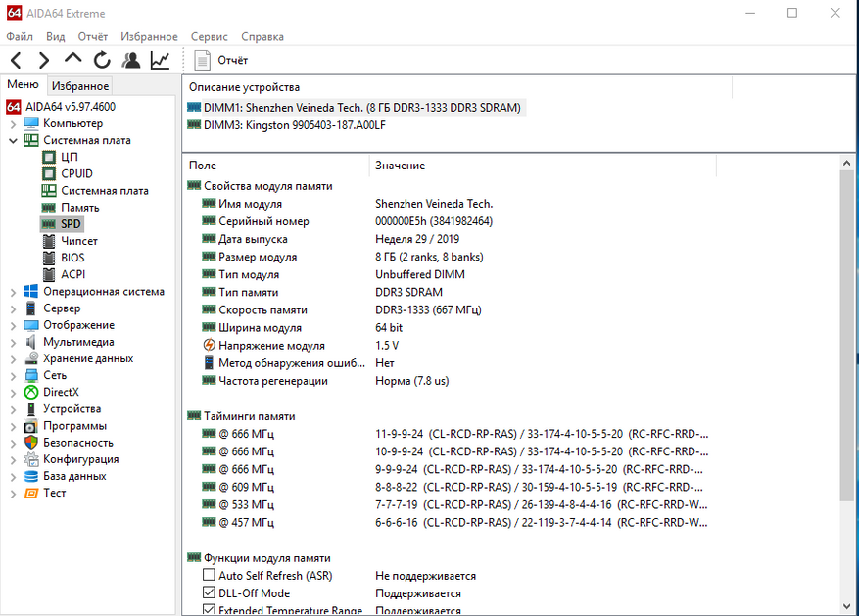Click the Сервер icon

click(31, 308)
